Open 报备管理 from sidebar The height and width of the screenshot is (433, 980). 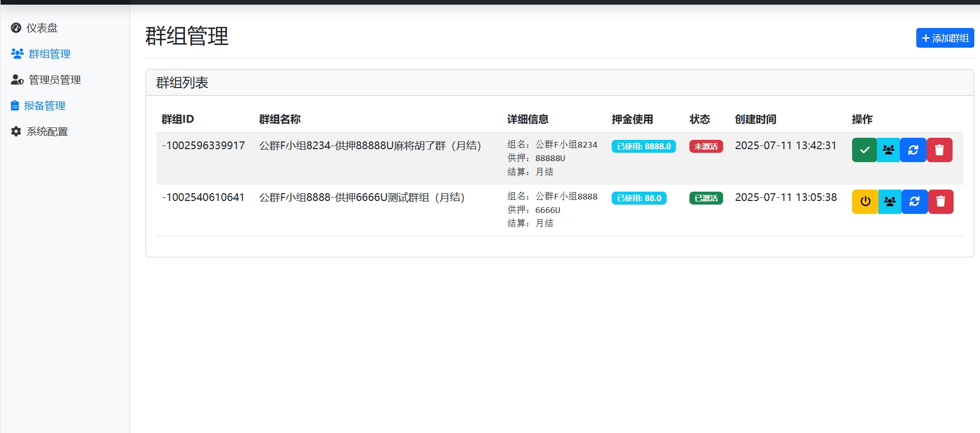click(x=44, y=106)
